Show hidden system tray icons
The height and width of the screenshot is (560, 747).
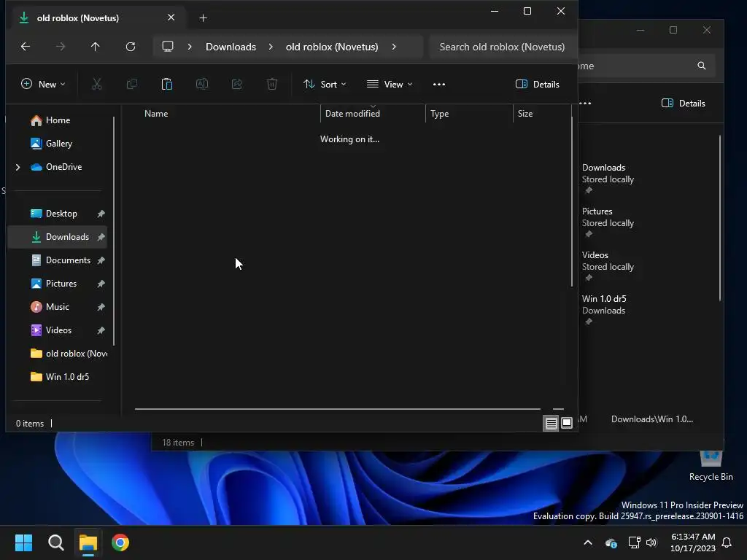coord(588,542)
